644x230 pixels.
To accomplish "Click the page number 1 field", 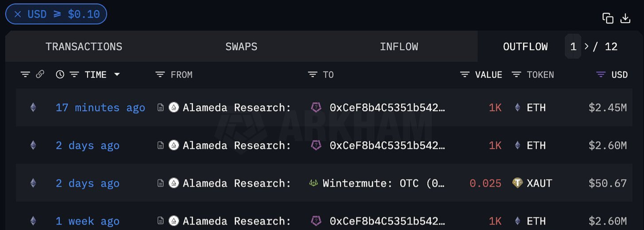I will tap(573, 47).
